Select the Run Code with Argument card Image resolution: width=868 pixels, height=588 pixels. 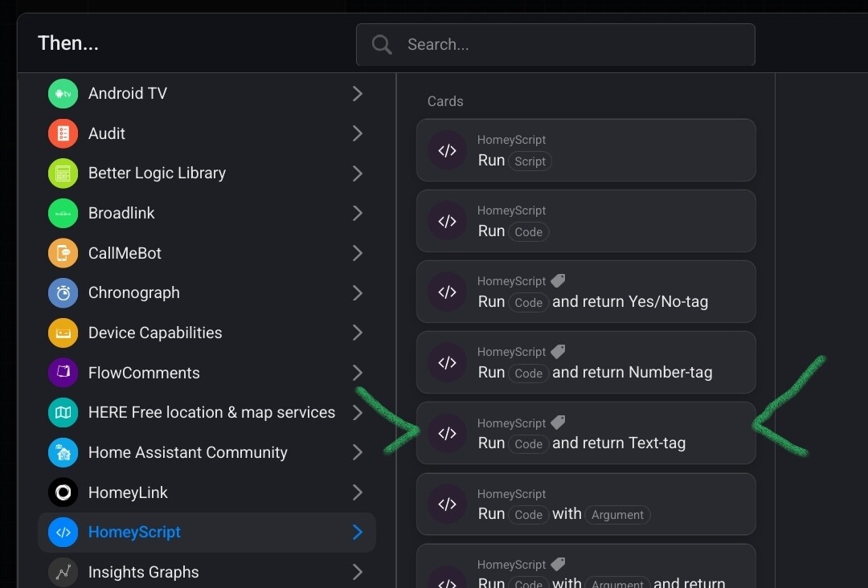586,504
